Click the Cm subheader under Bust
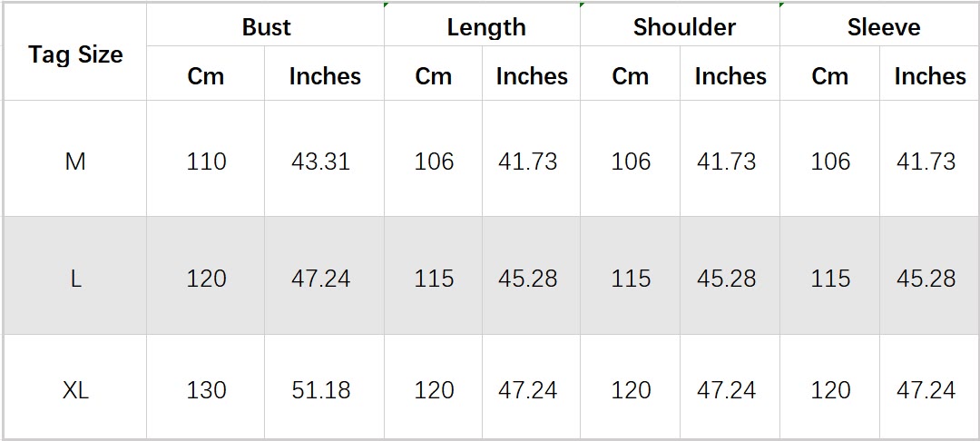The image size is (980, 441). [x=206, y=76]
